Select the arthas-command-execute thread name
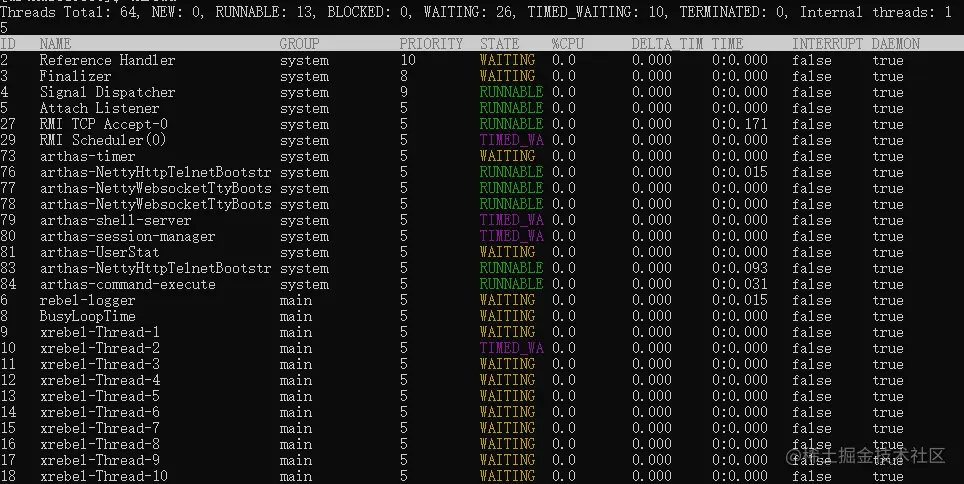Image resolution: width=964 pixels, height=484 pixels. click(128, 284)
